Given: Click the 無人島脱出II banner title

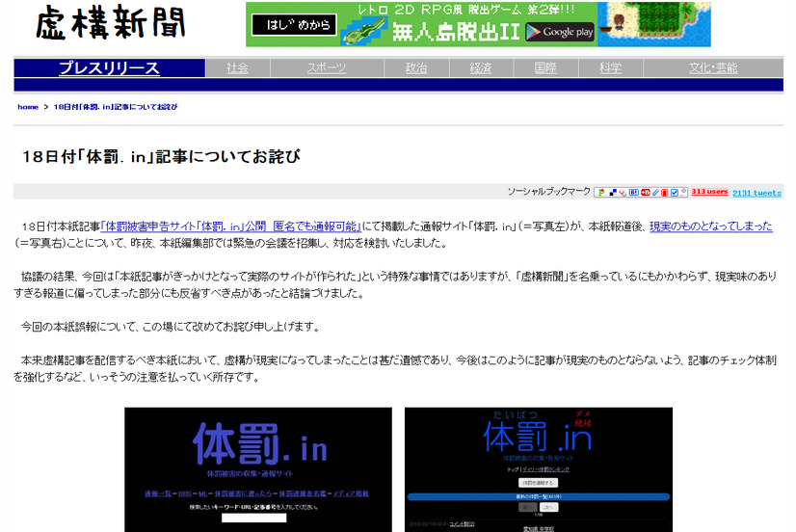Looking at the screenshot, I should click(456, 32).
